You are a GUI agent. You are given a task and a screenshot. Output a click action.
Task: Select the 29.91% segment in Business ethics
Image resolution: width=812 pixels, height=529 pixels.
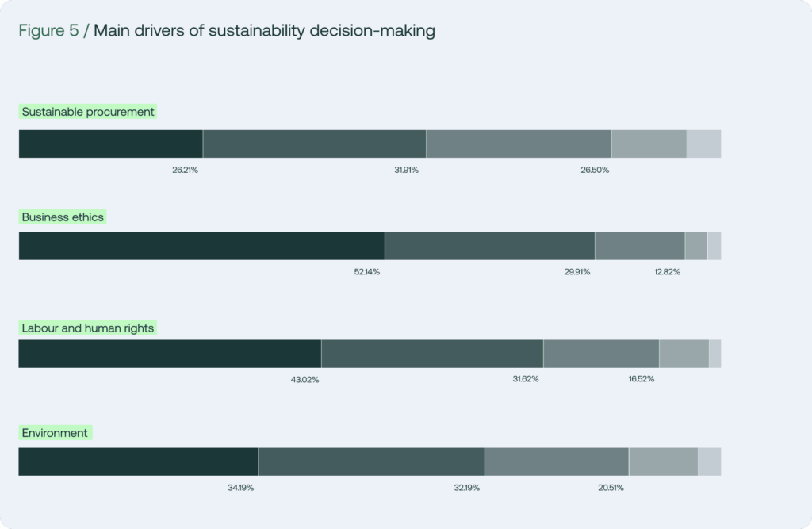[x=490, y=246]
